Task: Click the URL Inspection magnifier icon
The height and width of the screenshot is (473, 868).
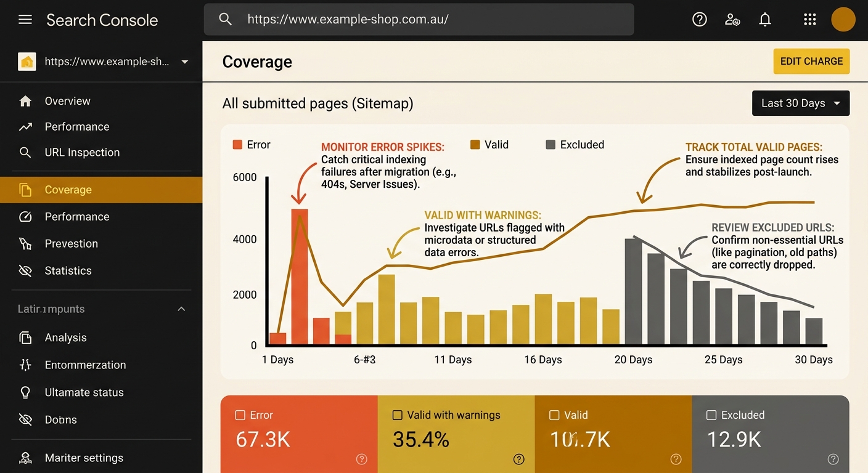Action: point(25,152)
